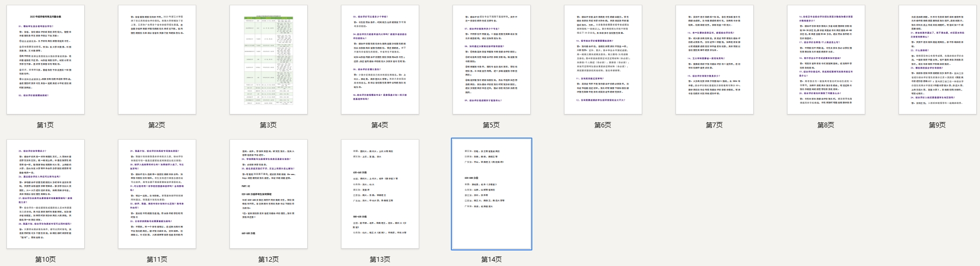Select the page 12 thumbnail
This screenshot has height=266, width=980.
[x=269, y=194]
